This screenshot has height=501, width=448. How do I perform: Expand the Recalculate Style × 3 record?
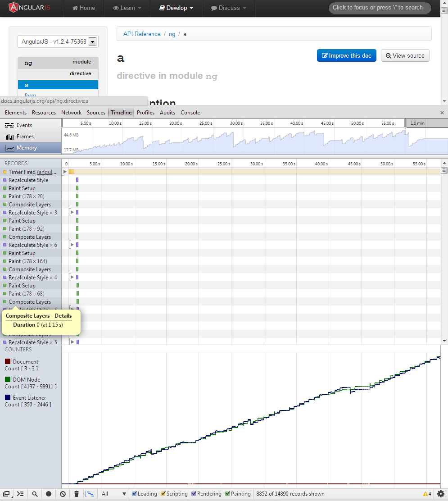[72, 212]
